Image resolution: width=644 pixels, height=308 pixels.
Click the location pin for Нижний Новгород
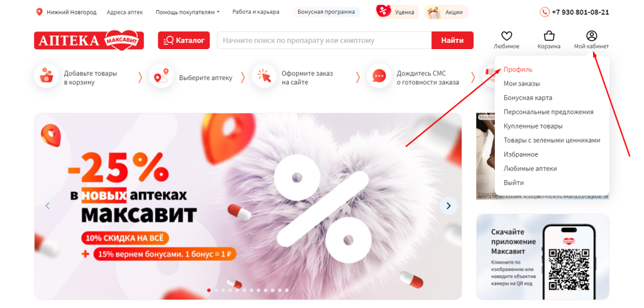tap(40, 12)
